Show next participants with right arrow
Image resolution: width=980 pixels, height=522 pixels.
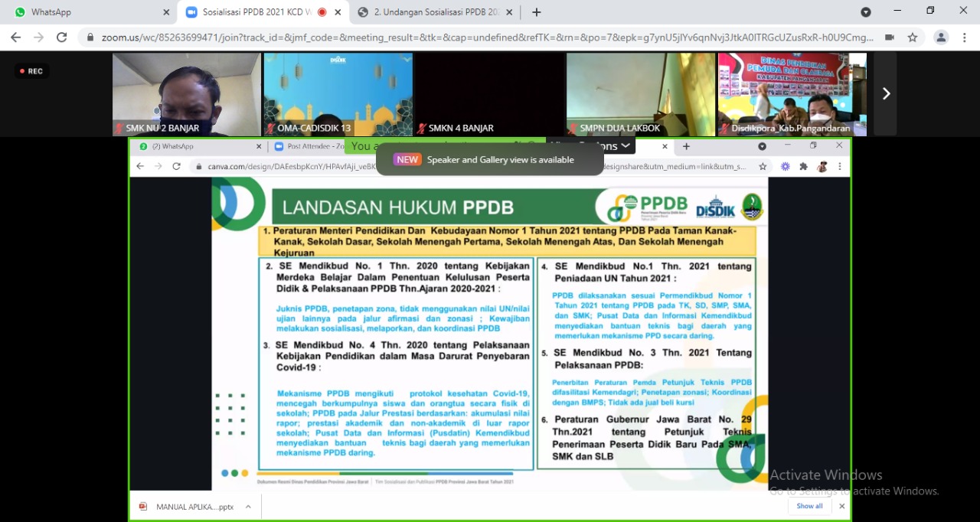[x=886, y=93]
